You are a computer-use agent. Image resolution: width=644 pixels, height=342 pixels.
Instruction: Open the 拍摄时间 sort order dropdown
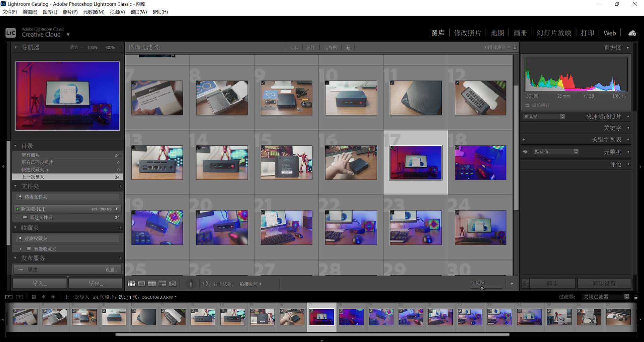click(x=250, y=284)
